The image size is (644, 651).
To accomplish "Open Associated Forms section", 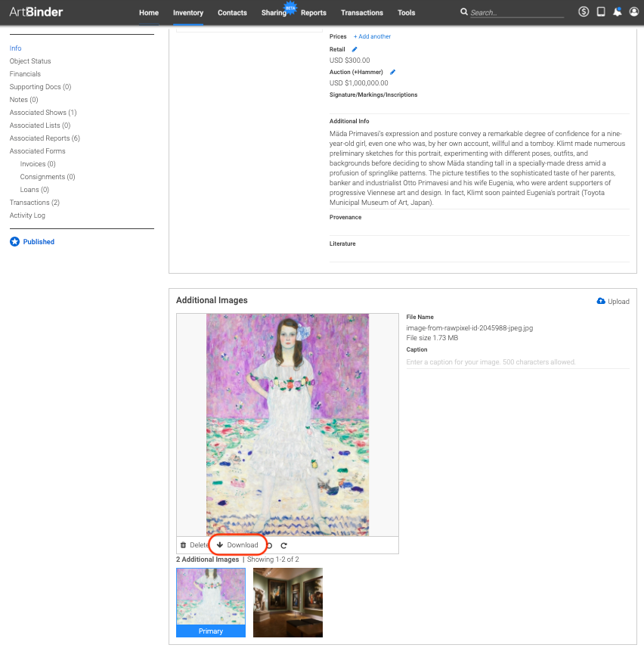I will (x=37, y=151).
